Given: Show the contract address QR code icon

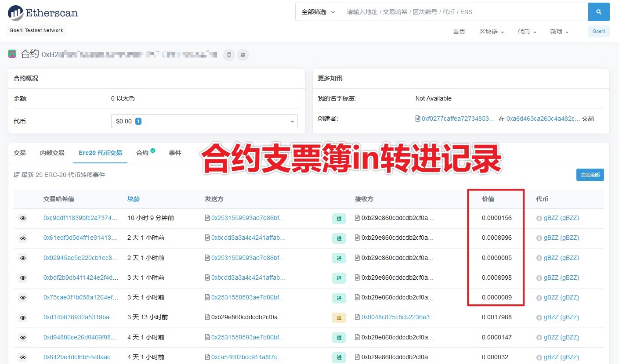Looking at the screenshot, I should click(243, 54).
